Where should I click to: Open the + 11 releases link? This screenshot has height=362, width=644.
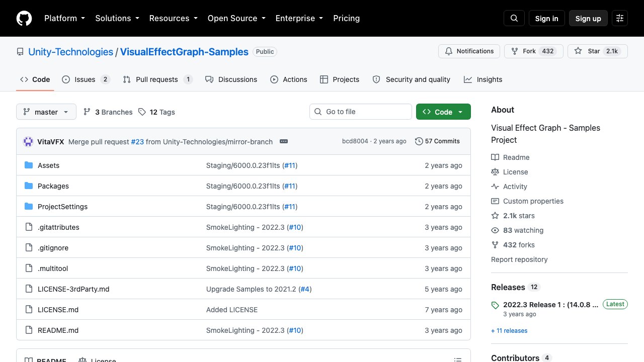click(509, 331)
